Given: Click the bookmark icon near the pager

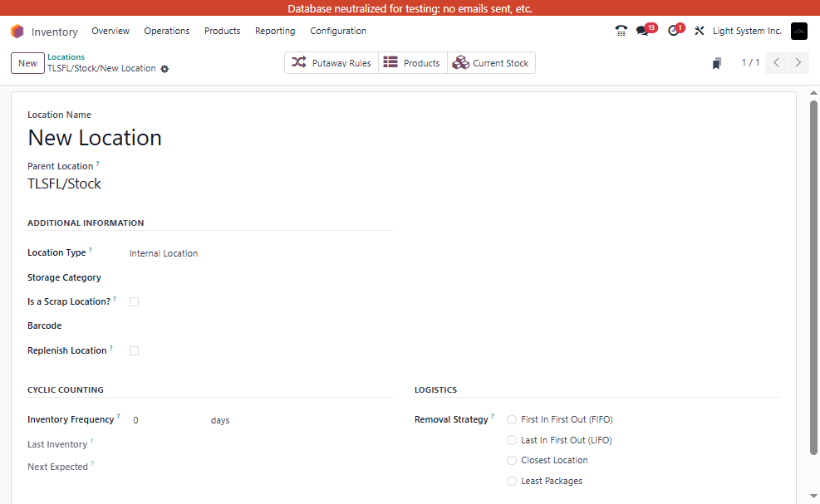Looking at the screenshot, I should pos(717,63).
